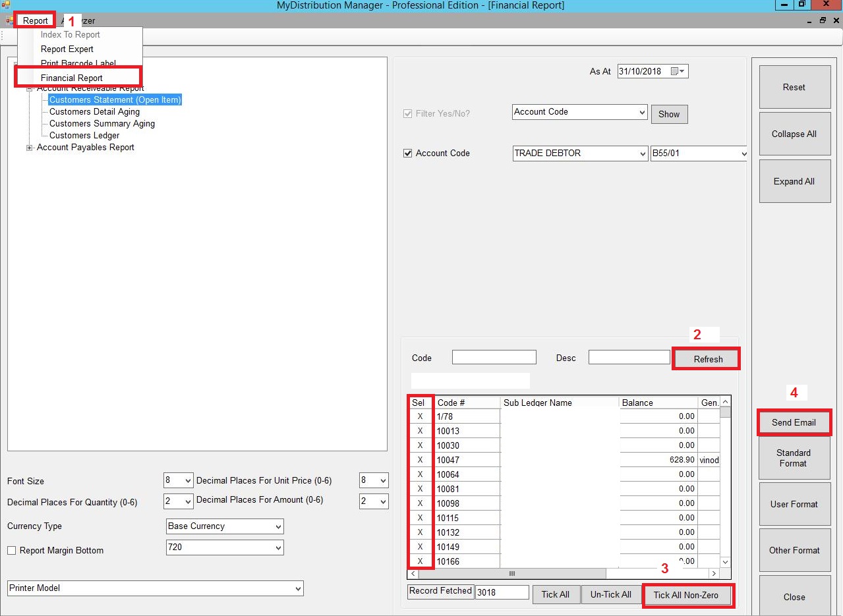Select Customers Detail Aging in tree
The height and width of the screenshot is (616, 843).
(94, 112)
